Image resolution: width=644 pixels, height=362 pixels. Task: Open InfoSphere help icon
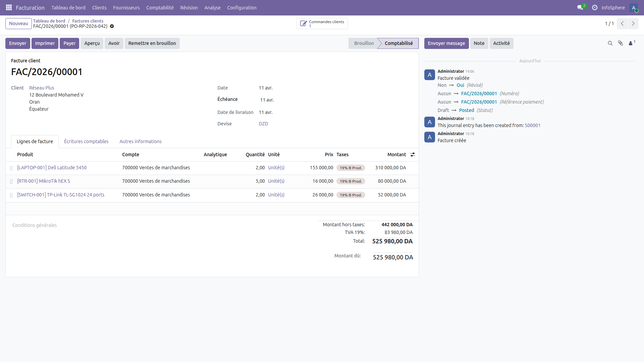[x=595, y=7]
